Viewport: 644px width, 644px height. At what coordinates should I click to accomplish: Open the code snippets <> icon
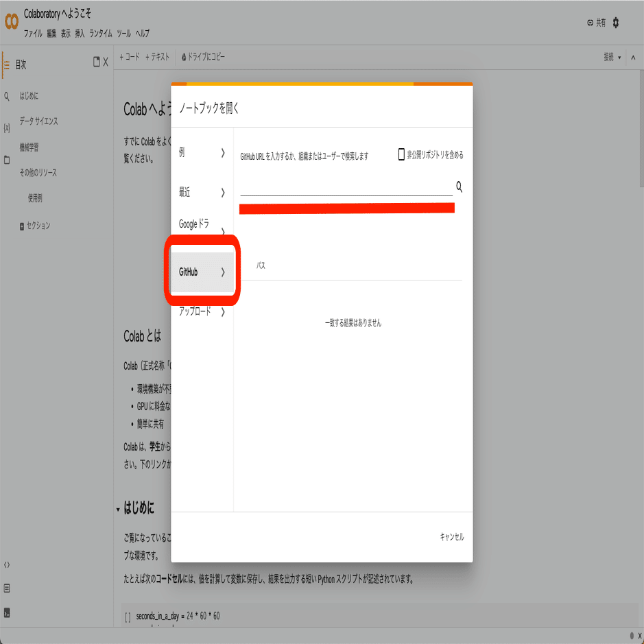tap(7, 564)
